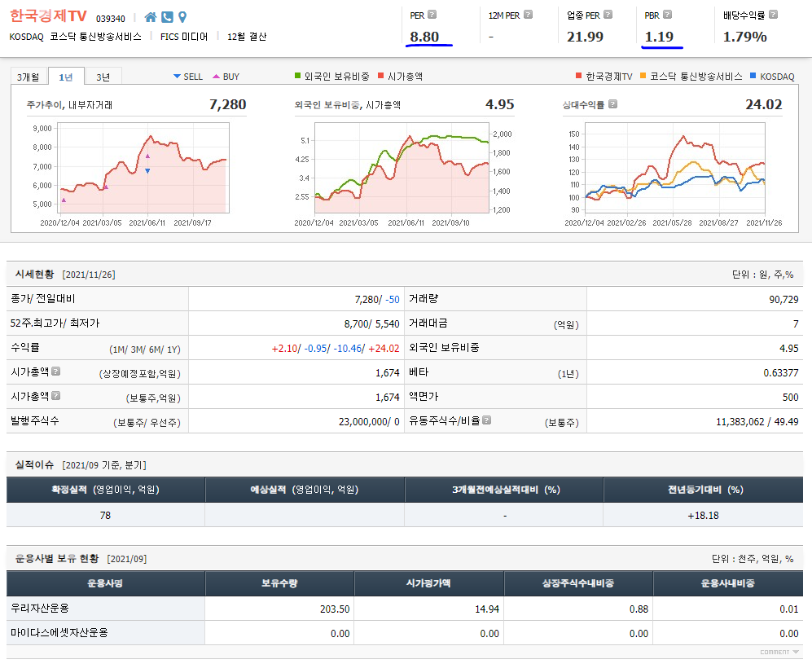Click the blue SELL marker on price chart

(x=147, y=171)
